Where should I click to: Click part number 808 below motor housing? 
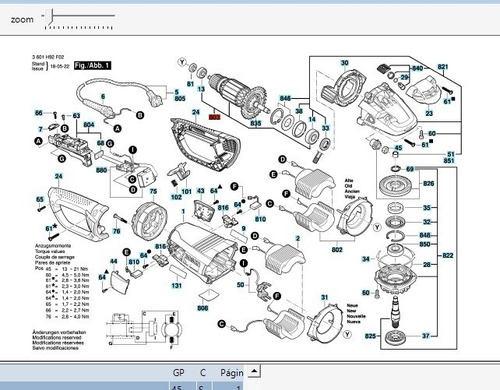coord(203,308)
